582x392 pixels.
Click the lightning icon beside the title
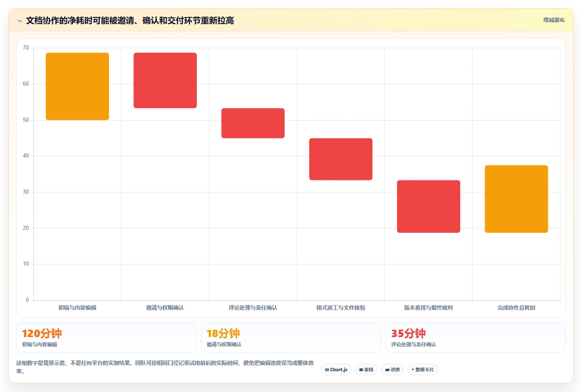coord(20,21)
